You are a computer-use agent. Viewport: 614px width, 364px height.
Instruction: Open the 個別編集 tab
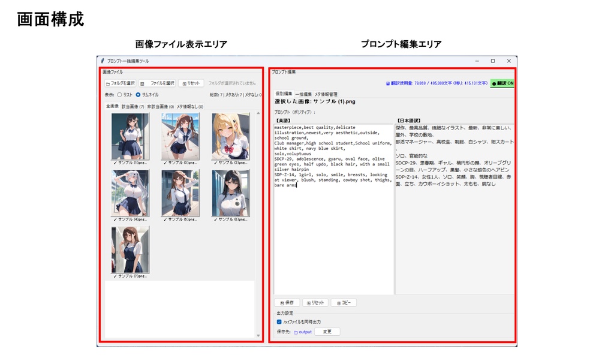pos(284,94)
